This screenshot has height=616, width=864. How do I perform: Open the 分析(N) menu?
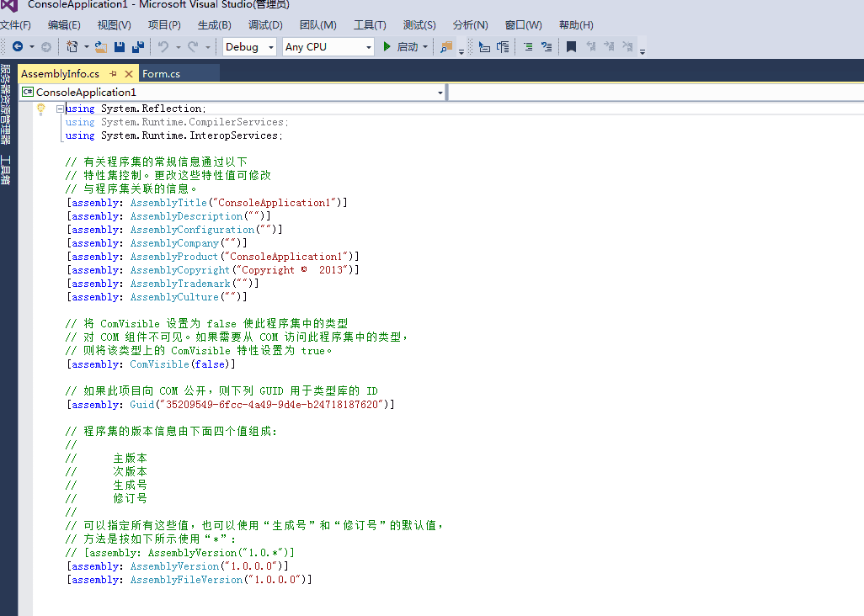[470, 24]
